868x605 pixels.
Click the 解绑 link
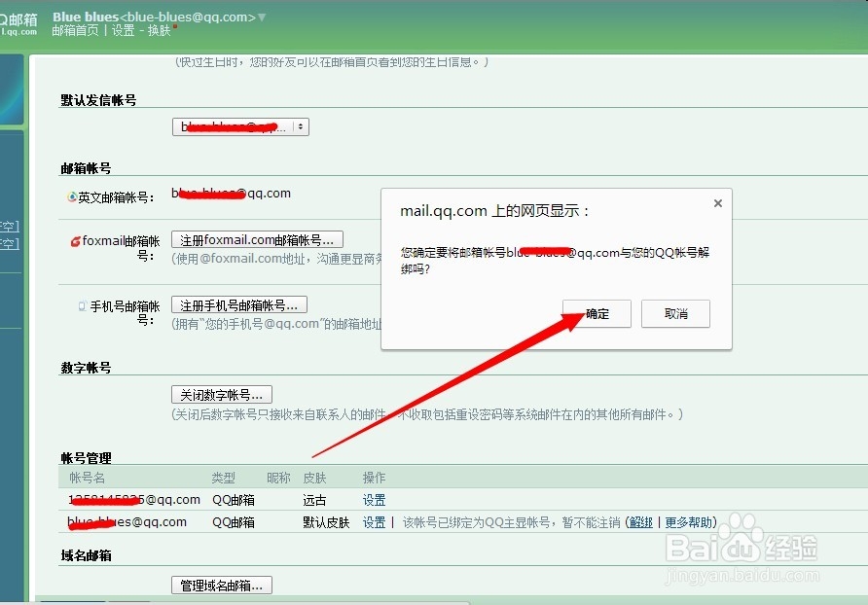tap(640, 522)
